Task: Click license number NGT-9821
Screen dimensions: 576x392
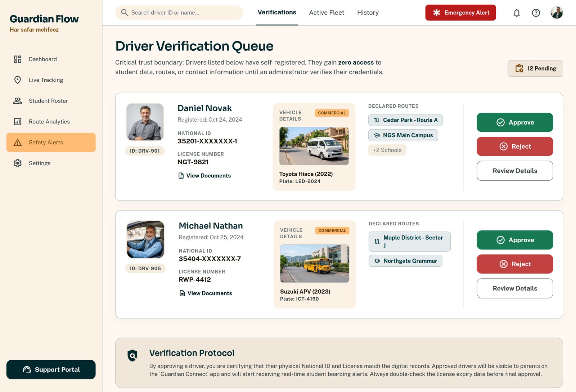Action: (x=193, y=162)
